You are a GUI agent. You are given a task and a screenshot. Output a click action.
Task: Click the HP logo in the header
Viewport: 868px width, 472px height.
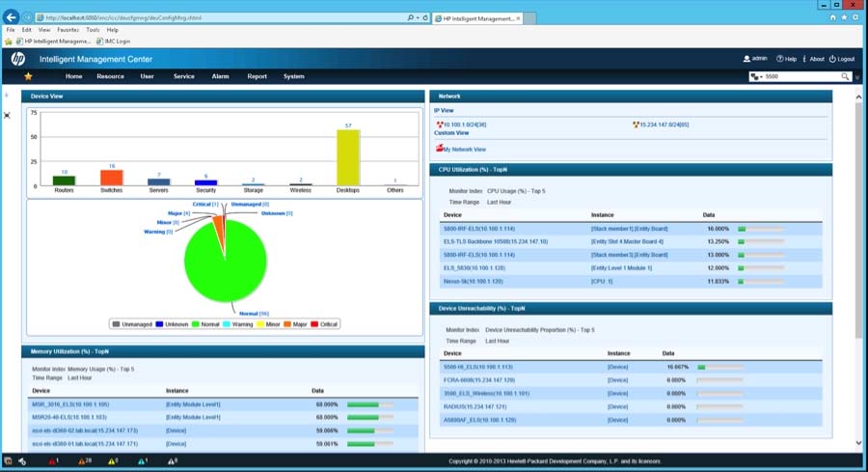[17, 59]
